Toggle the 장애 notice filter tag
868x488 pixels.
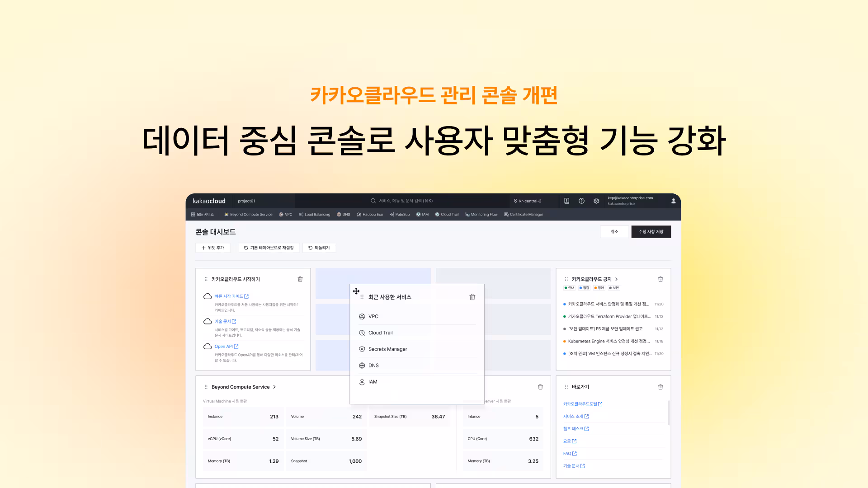[599, 288]
